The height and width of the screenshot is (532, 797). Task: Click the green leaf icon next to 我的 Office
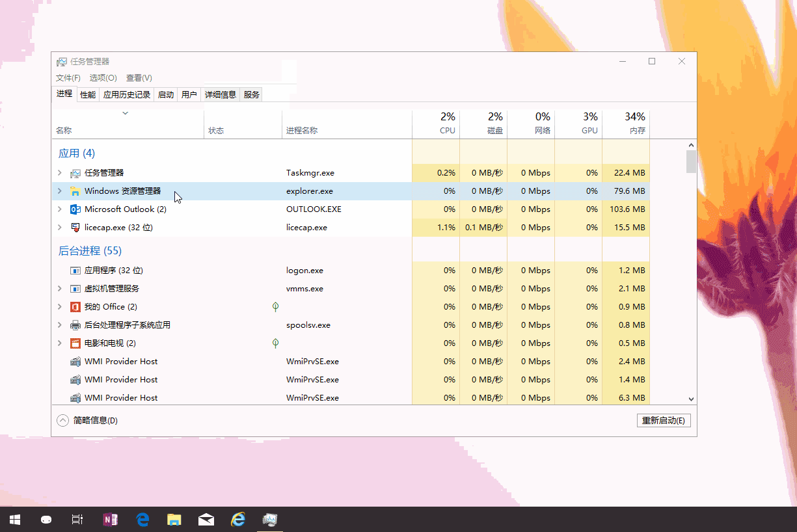click(x=275, y=306)
